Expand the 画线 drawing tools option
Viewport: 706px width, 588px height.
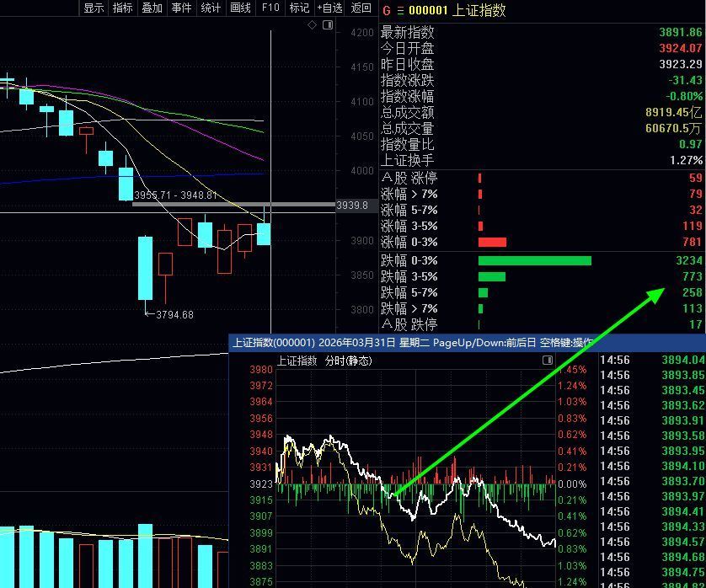pos(240,8)
